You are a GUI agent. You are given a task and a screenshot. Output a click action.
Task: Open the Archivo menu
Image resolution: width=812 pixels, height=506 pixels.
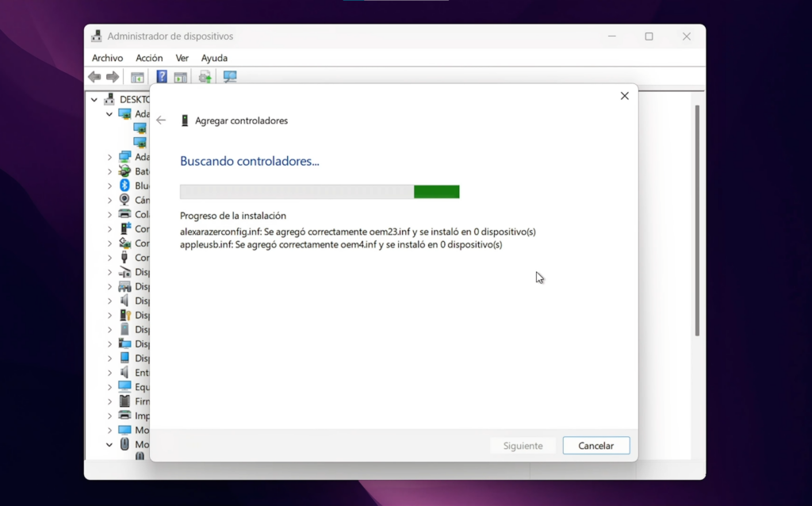point(107,58)
